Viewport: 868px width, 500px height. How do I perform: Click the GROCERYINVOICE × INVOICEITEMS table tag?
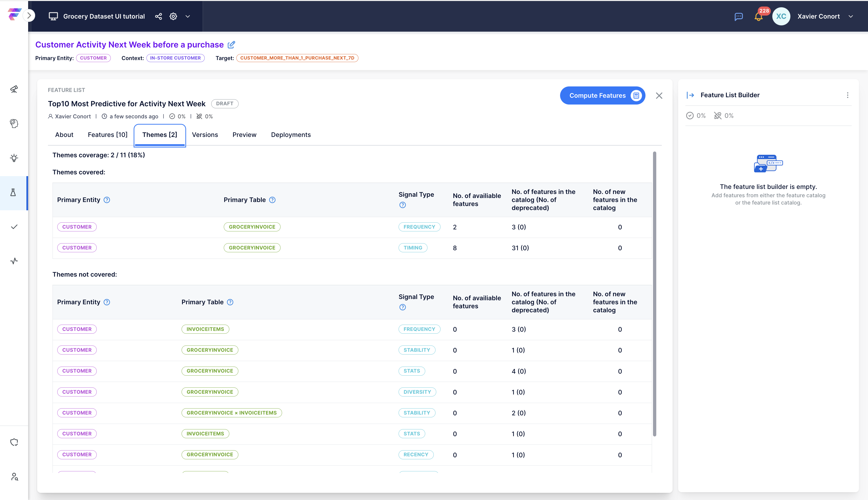tap(232, 413)
